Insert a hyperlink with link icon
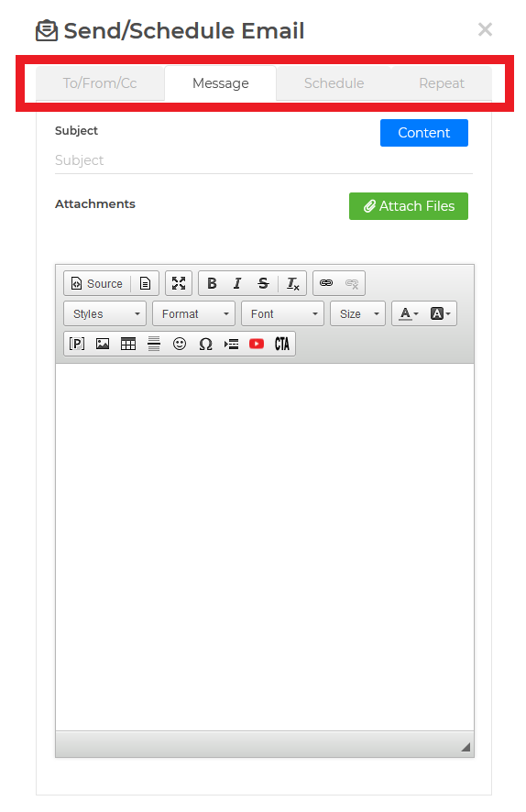Image resolution: width=526 pixels, height=812 pixels. [x=326, y=283]
